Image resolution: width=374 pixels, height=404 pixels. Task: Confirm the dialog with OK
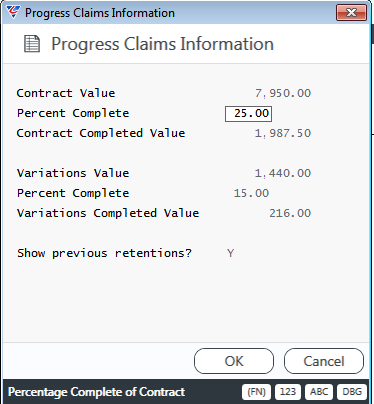pos(234,361)
